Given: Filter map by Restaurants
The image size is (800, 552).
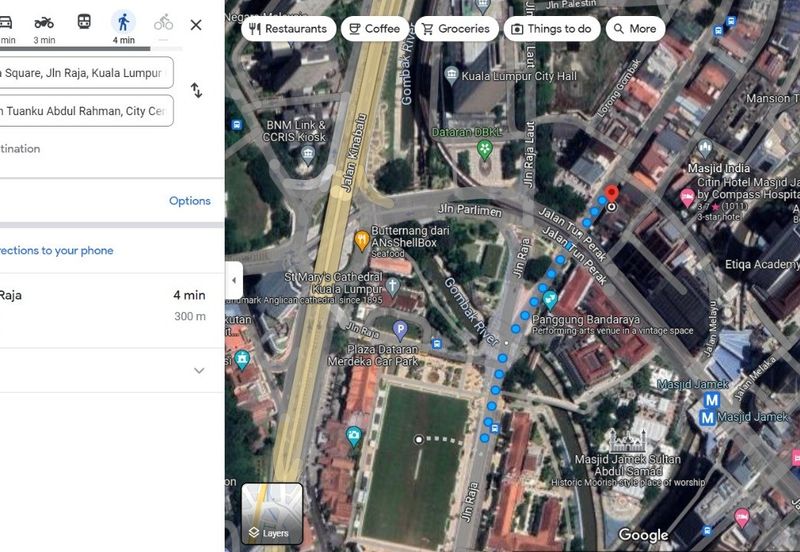Looking at the screenshot, I should tap(287, 29).
